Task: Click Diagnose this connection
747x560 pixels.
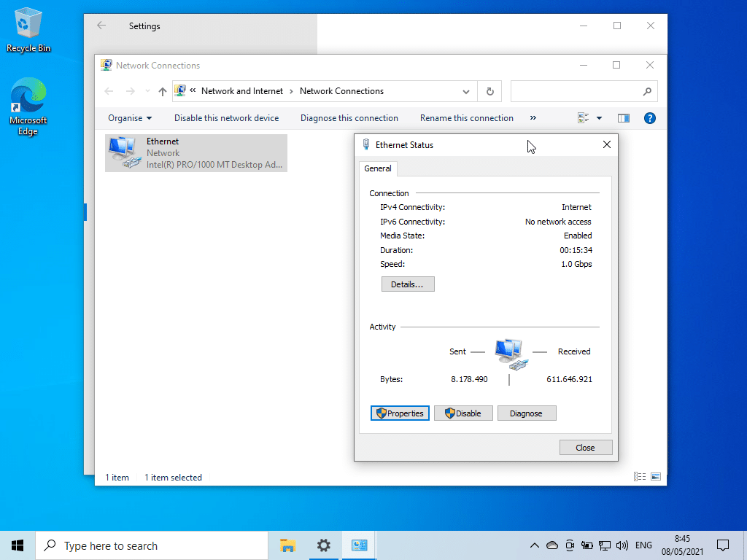Action: click(x=349, y=118)
